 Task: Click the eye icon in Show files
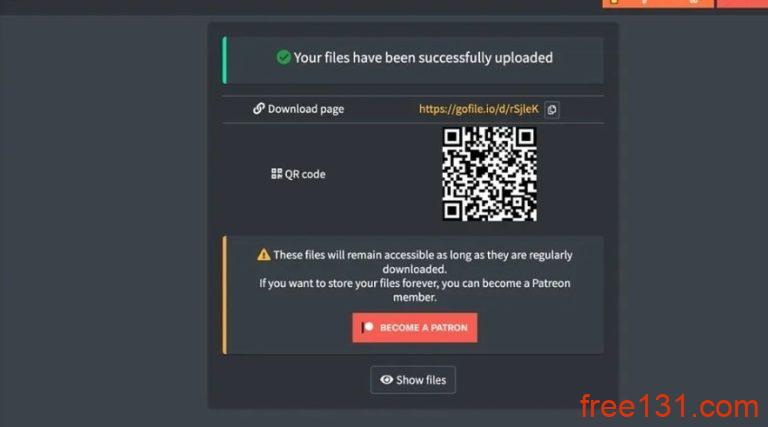tap(386, 380)
